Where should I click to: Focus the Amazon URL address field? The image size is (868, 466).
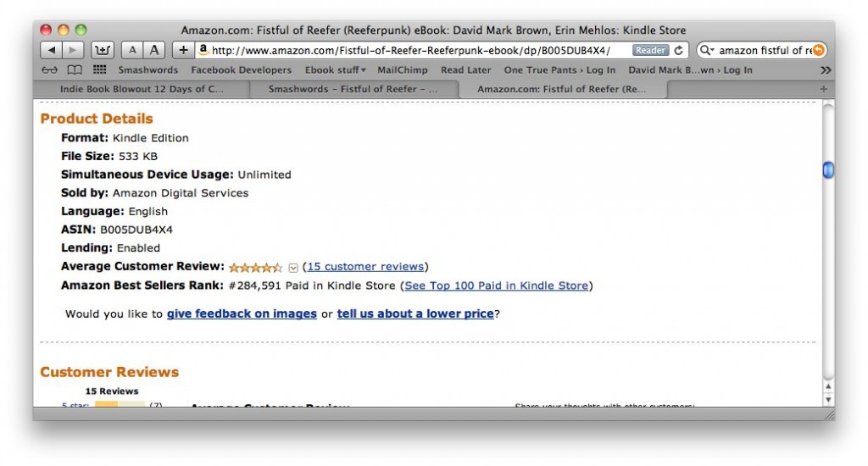[x=420, y=50]
